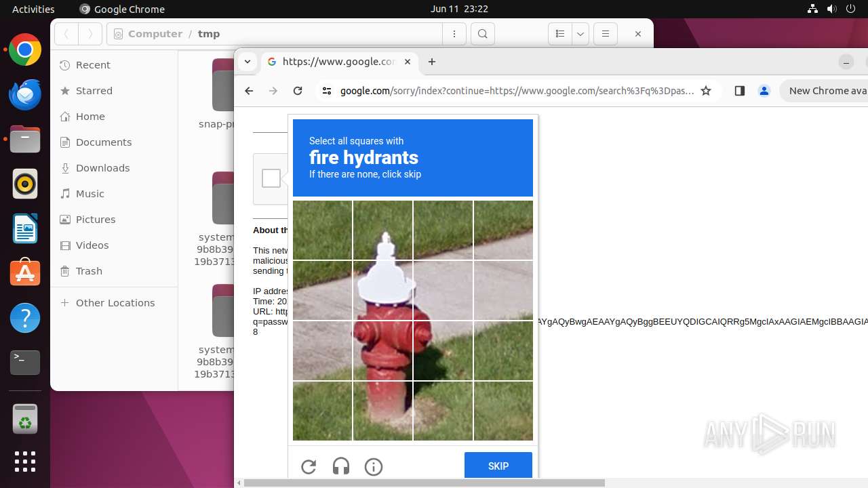
Task: Launch LibreOffice Writer from the dock
Action: (25, 228)
